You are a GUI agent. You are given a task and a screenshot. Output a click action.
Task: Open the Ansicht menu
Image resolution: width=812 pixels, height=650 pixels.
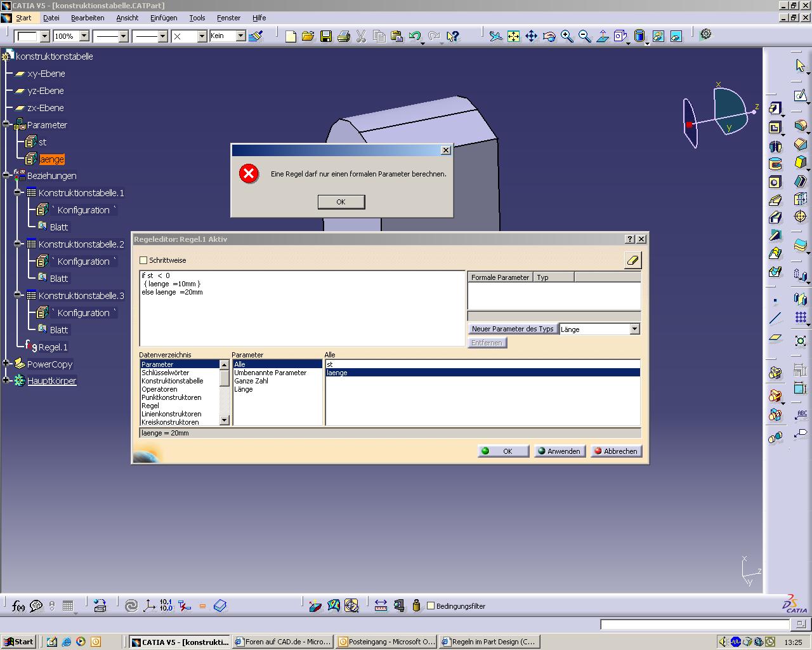point(127,18)
